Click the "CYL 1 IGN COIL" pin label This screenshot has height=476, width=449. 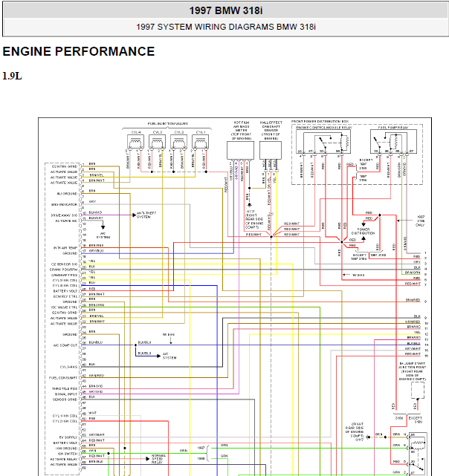[x=65, y=416]
